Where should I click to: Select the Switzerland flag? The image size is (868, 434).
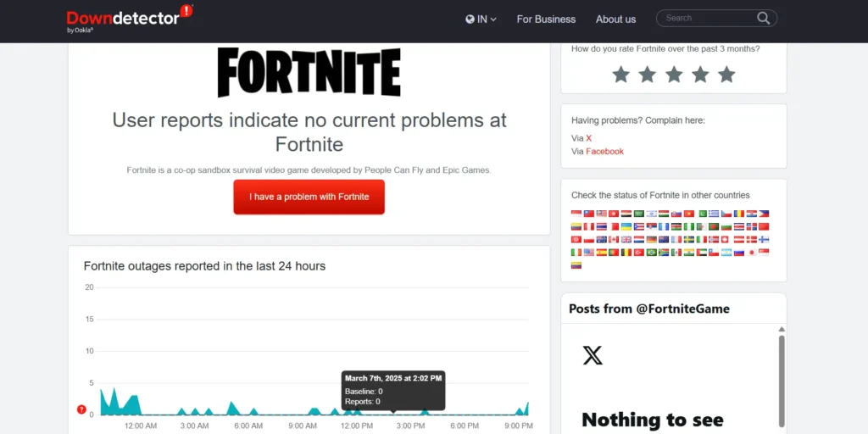click(726, 240)
